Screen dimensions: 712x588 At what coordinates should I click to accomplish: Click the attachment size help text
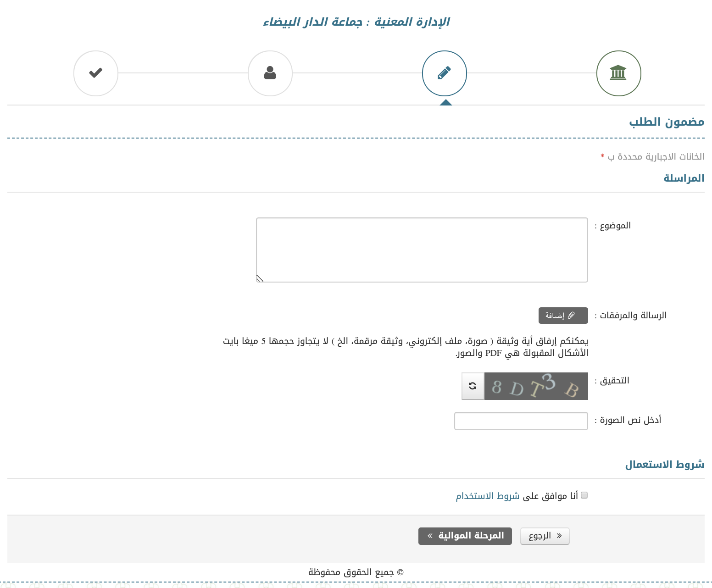[406, 341]
